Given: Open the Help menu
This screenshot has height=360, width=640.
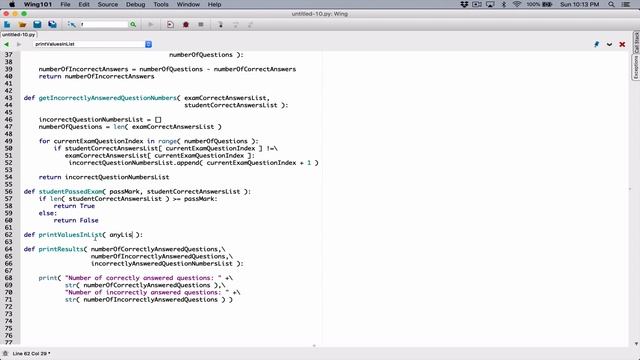Looking at the screenshot, I should [x=214, y=4].
